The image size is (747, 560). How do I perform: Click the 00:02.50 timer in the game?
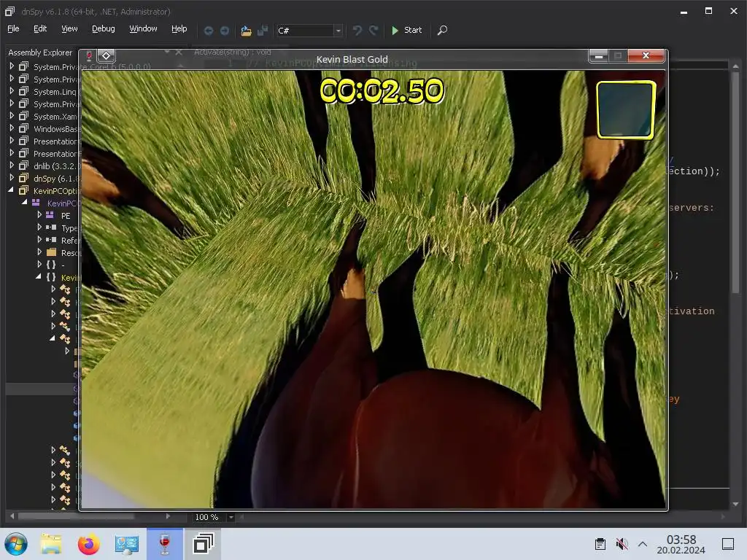click(x=382, y=90)
